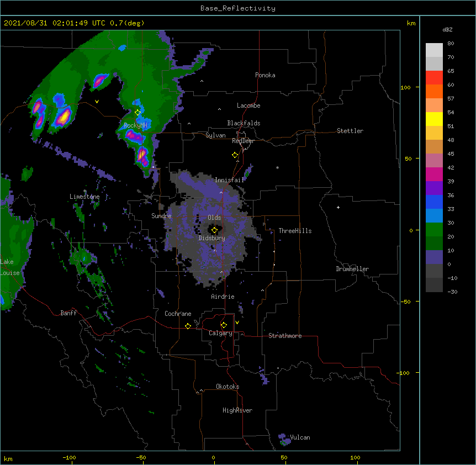Click the Stettler town label

click(x=350, y=131)
